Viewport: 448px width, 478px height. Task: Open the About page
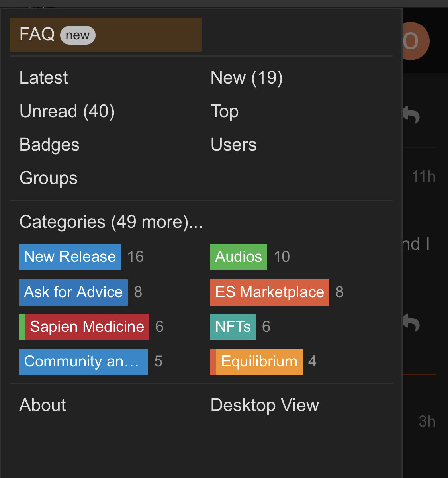coord(43,405)
